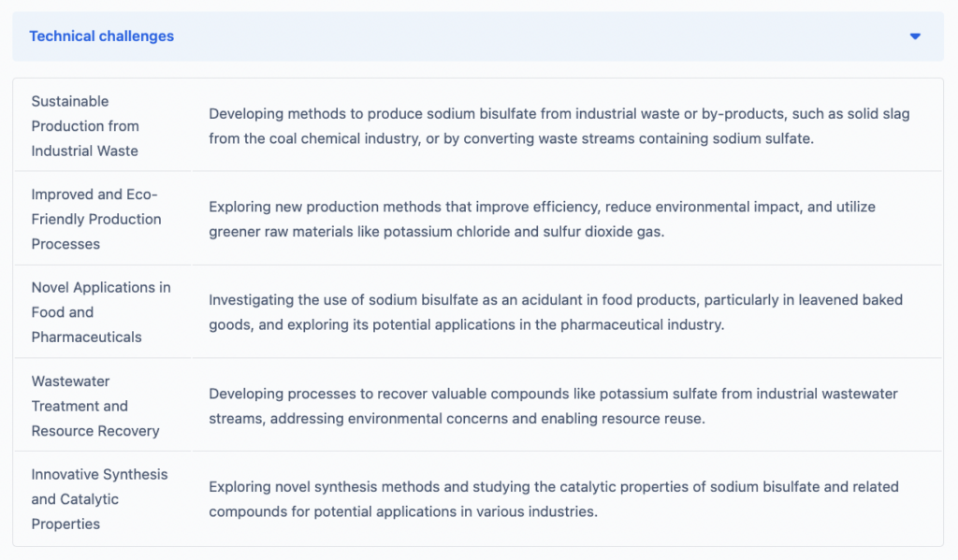958x560 pixels.
Task: Collapse the Technical challenges section arrow
Action: (x=915, y=36)
